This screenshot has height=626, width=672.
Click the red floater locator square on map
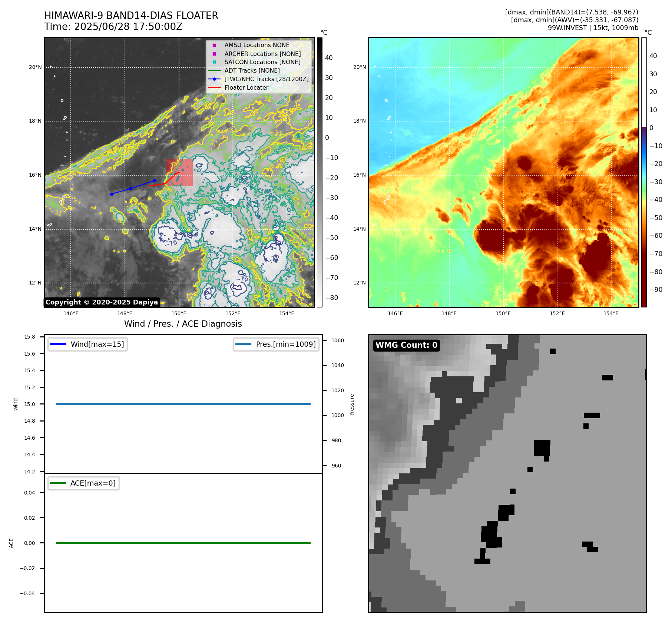[x=179, y=173]
